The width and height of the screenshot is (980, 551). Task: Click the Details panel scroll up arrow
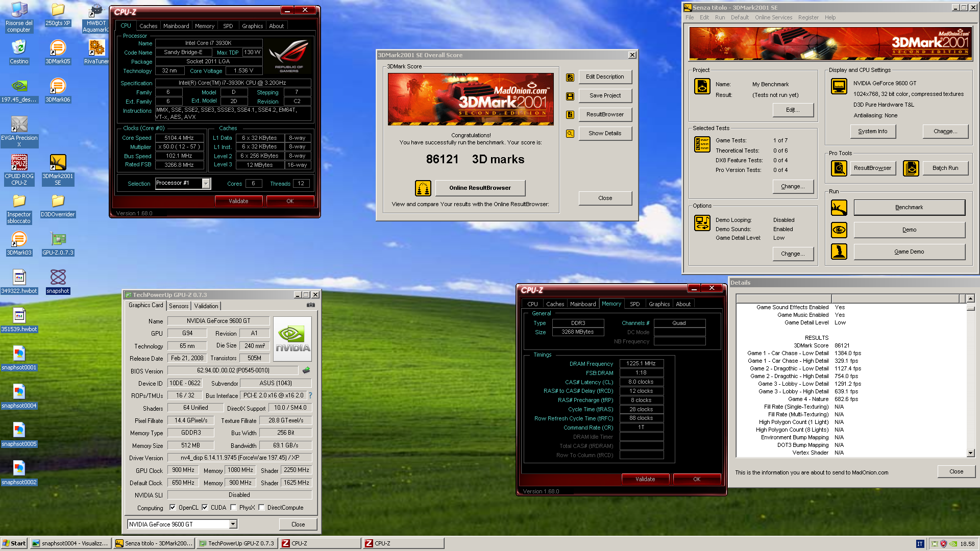[x=970, y=298]
